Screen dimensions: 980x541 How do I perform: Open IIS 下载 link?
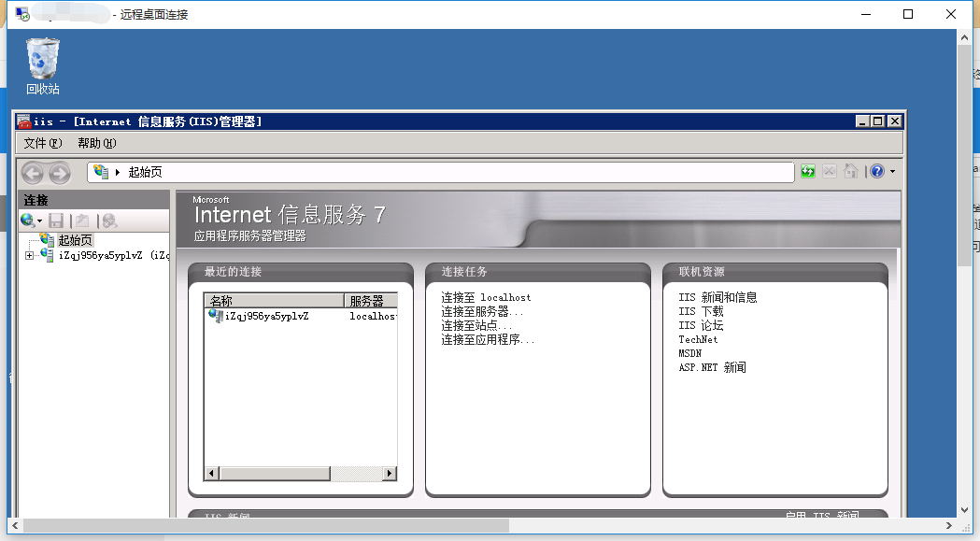point(701,311)
